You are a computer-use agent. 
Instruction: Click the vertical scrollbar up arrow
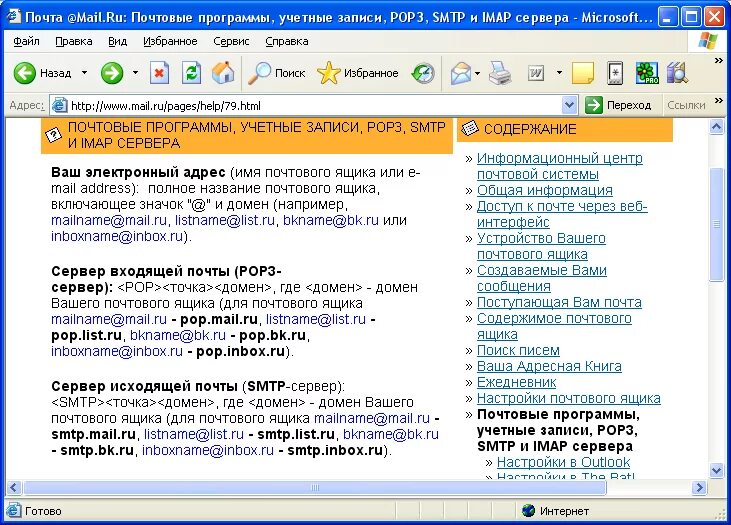(717, 126)
